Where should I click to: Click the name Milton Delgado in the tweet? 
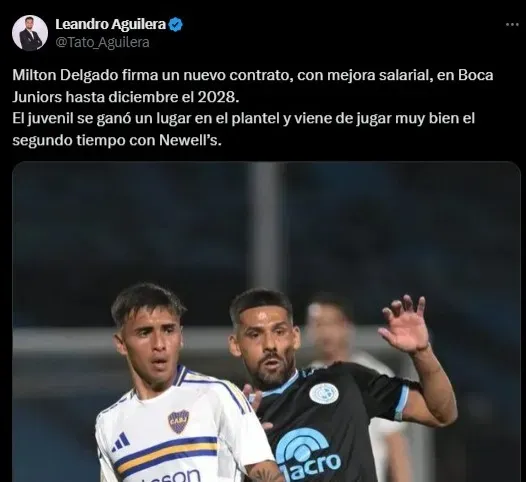[x=65, y=75]
